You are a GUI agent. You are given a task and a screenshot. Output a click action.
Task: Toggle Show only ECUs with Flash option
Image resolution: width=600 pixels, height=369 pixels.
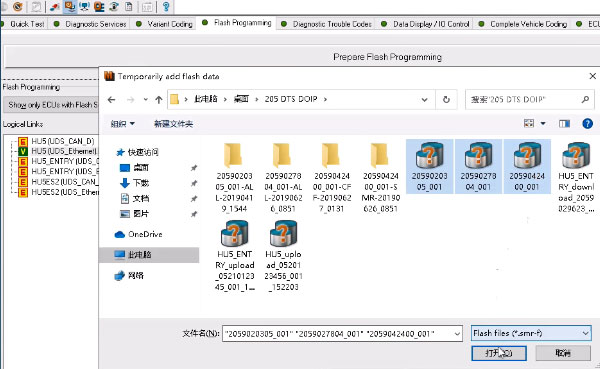51,104
